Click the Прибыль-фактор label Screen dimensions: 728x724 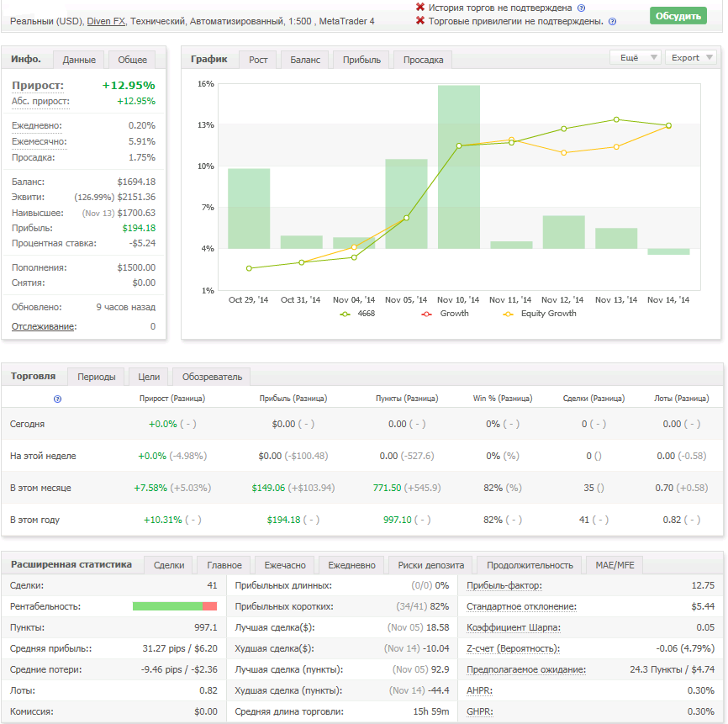(504, 585)
